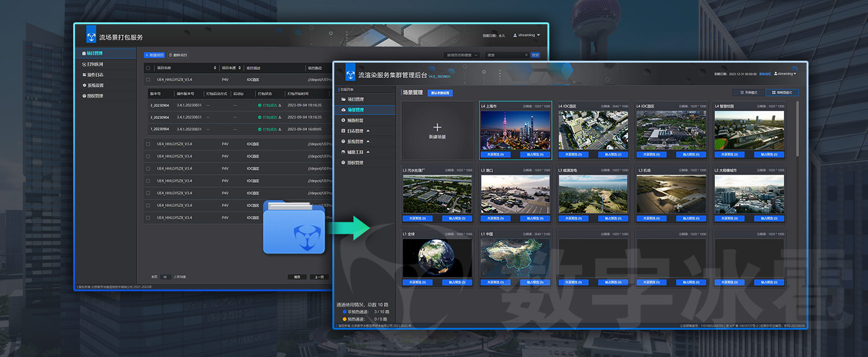Check the first UE4_HHLGYSZX_V3.4 row checkbox
Image resolution: width=868 pixels, height=357 pixels.
(x=148, y=80)
